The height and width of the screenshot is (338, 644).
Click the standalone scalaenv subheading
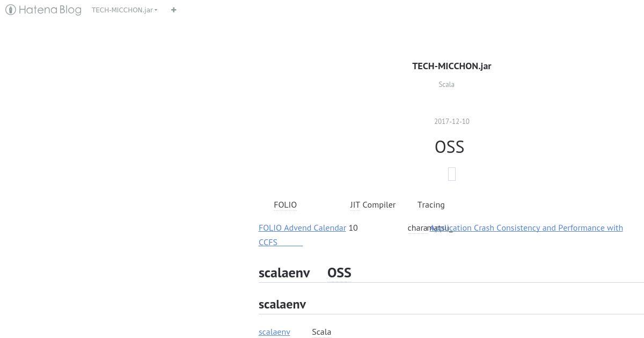point(282,304)
